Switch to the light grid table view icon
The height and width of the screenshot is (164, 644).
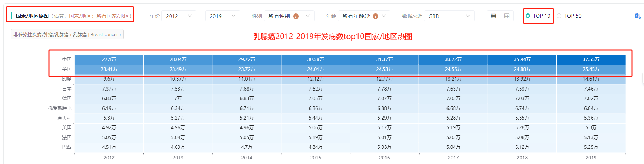pos(507,16)
